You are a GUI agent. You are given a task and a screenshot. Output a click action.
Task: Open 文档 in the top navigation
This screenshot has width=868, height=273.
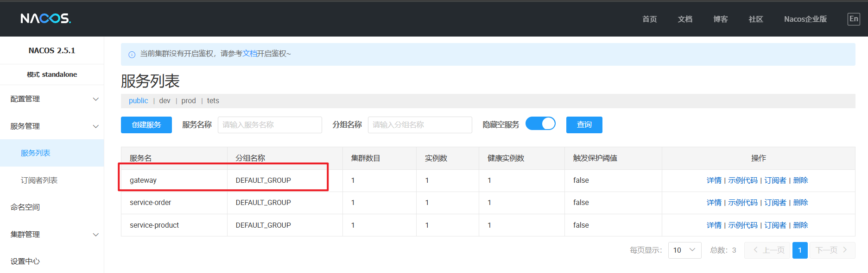click(685, 19)
